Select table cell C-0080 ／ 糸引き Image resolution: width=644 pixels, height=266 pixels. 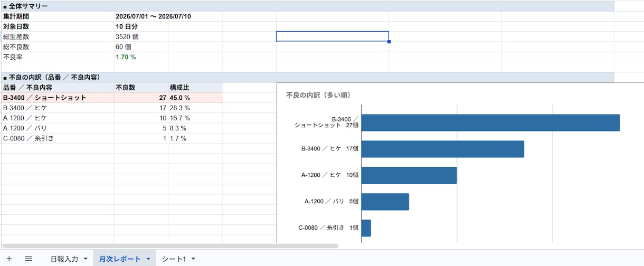pos(57,138)
